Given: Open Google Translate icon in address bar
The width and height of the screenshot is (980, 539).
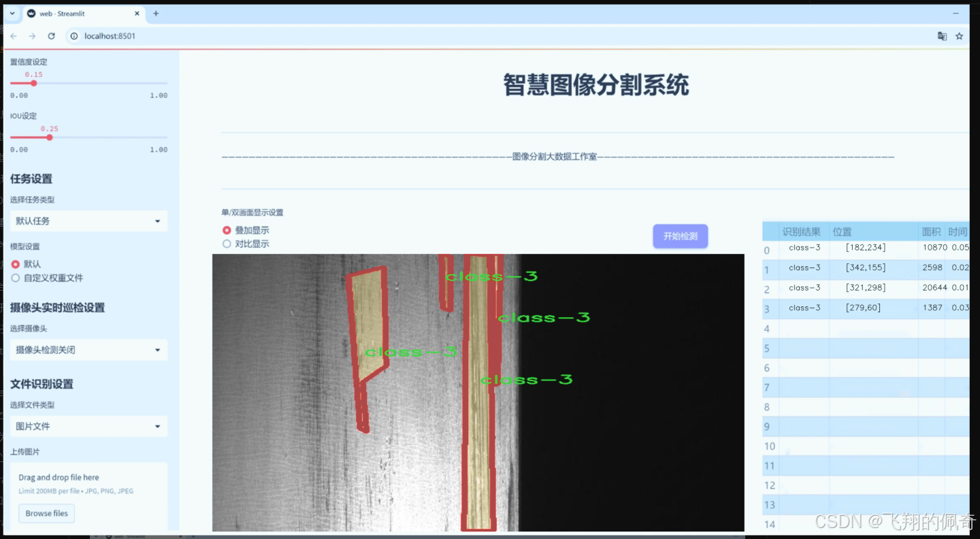Looking at the screenshot, I should (x=942, y=35).
